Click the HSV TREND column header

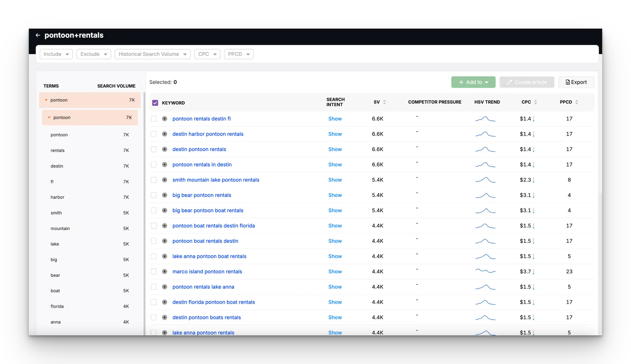tap(487, 102)
